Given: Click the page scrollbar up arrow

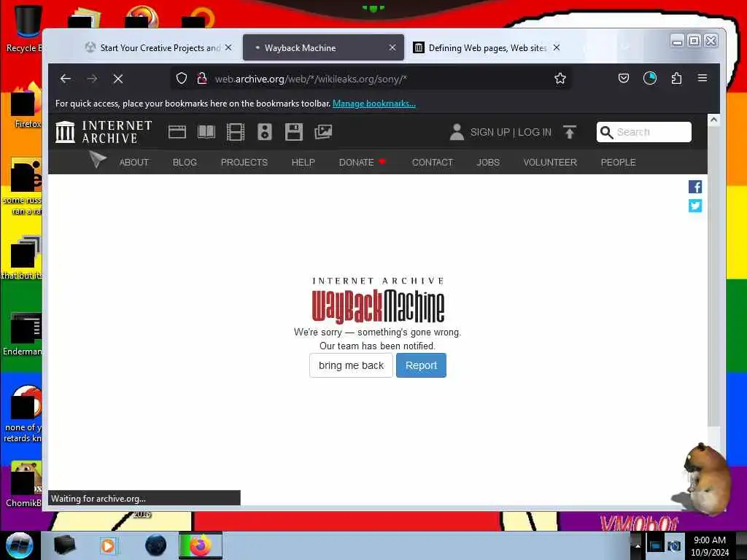Looking at the screenshot, I should coord(713,120).
